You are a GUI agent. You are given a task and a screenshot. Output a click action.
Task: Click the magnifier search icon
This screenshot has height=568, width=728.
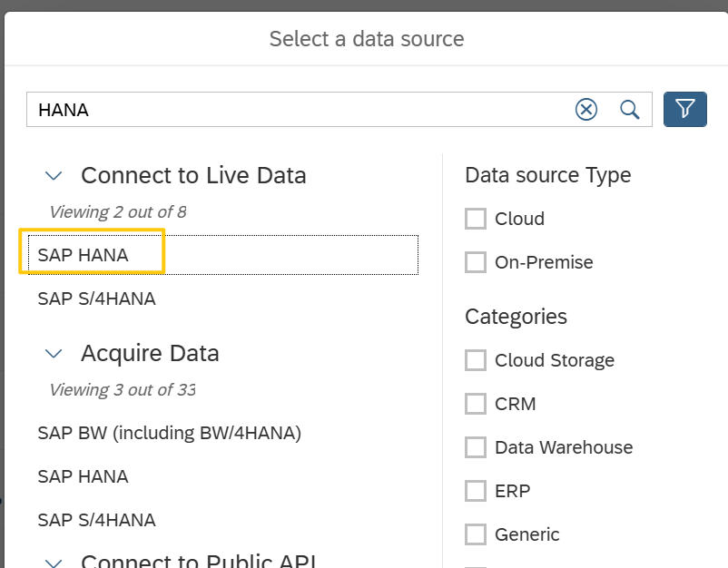(630, 110)
